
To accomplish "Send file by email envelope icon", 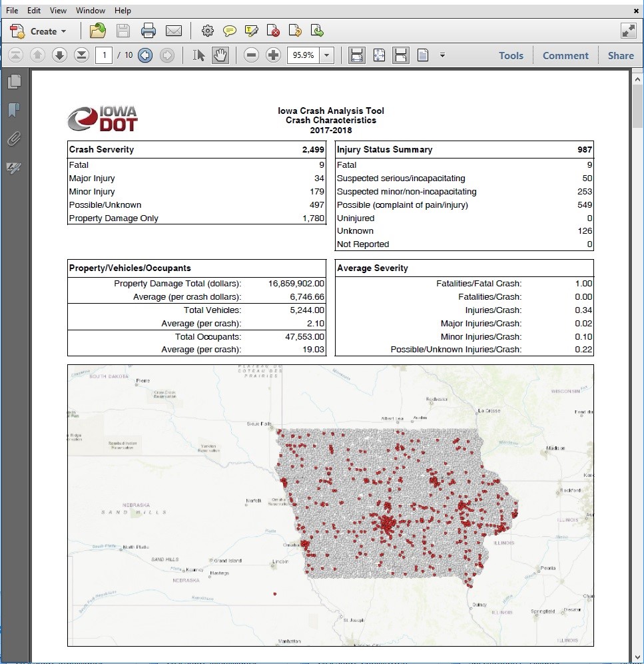I will (174, 31).
